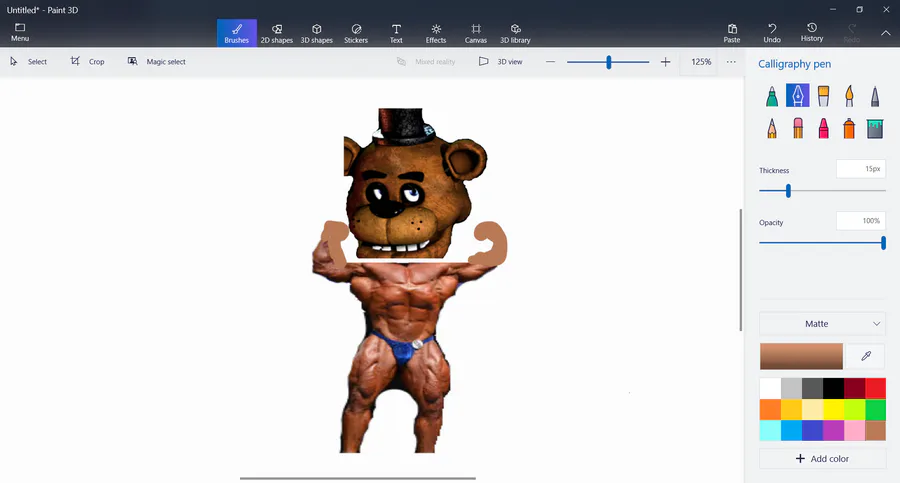Select the Pencil brush
Image resolution: width=900 pixels, height=483 pixels.
pos(772,128)
